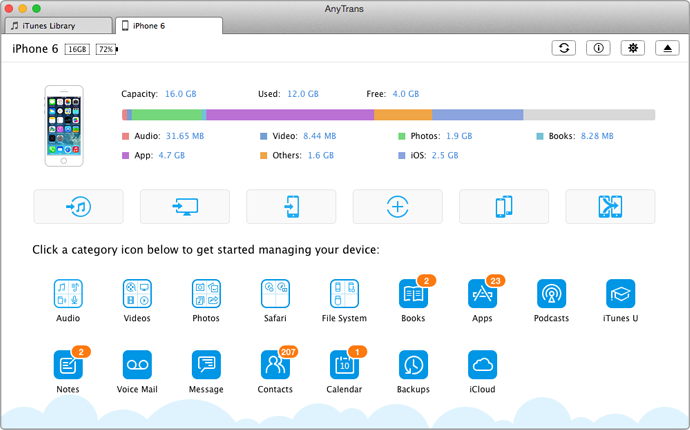Screen dimensions: 690x430
Task: Open the Photos category icon
Action: click(x=206, y=294)
